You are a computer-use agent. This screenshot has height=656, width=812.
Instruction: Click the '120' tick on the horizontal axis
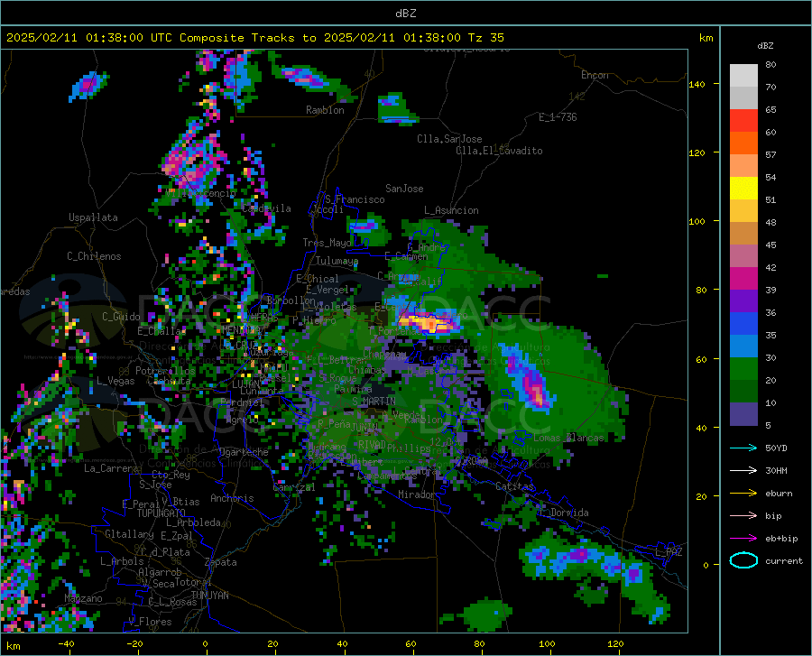pyautogui.click(x=615, y=643)
